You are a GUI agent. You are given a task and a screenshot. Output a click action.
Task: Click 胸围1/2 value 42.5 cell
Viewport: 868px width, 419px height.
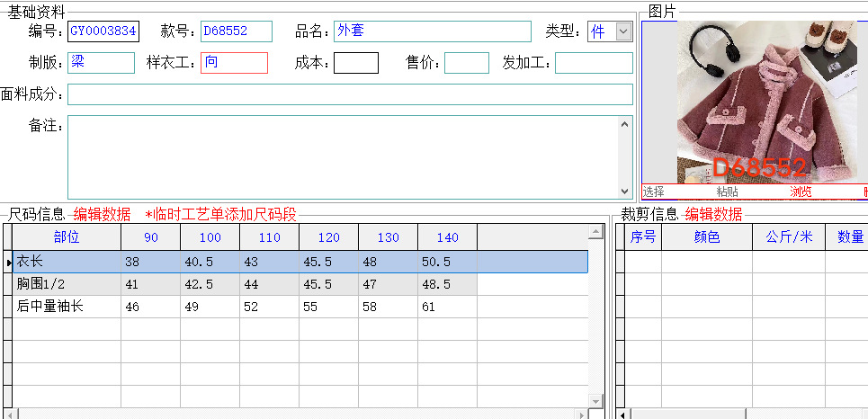210,284
